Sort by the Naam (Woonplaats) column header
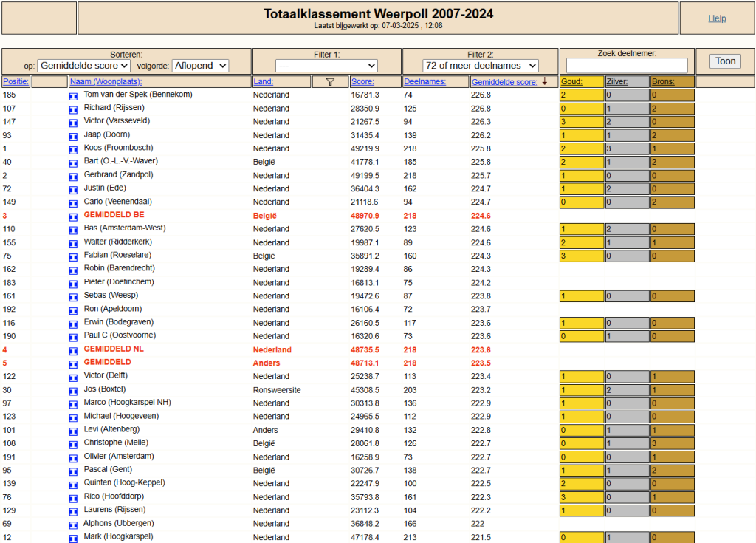756x543 pixels. tap(106, 81)
